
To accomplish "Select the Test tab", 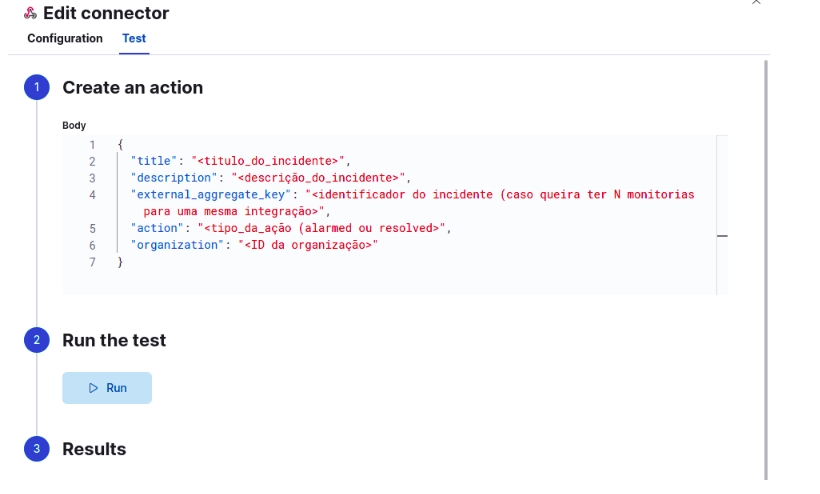I will 134,38.
